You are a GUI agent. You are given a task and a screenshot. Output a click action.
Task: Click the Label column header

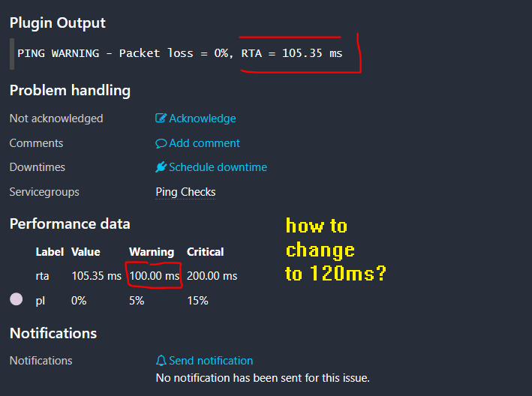coord(50,252)
